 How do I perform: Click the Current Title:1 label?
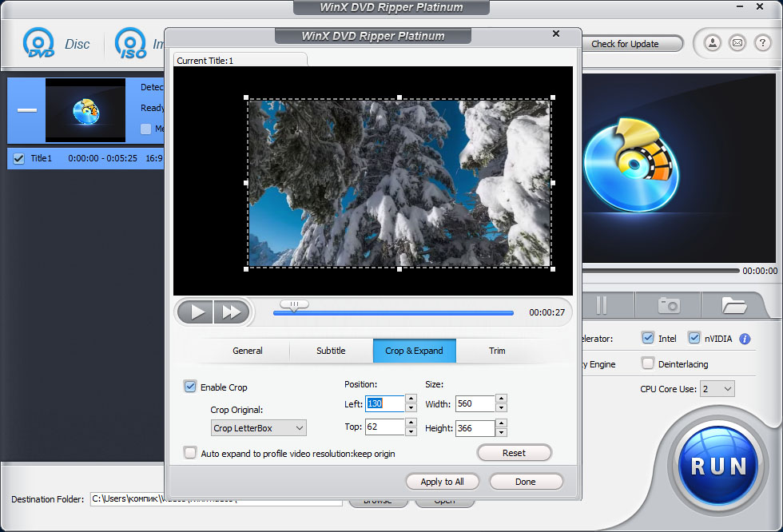click(205, 61)
